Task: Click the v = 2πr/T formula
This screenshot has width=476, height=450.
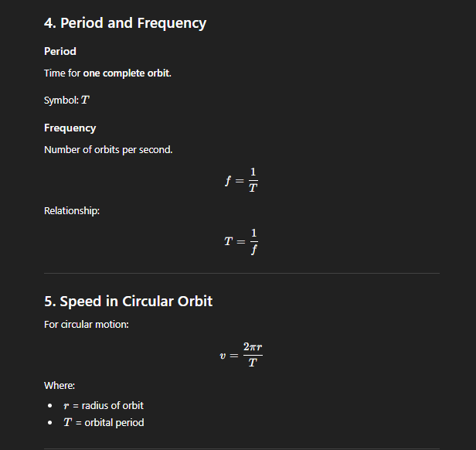Action: tap(241, 355)
